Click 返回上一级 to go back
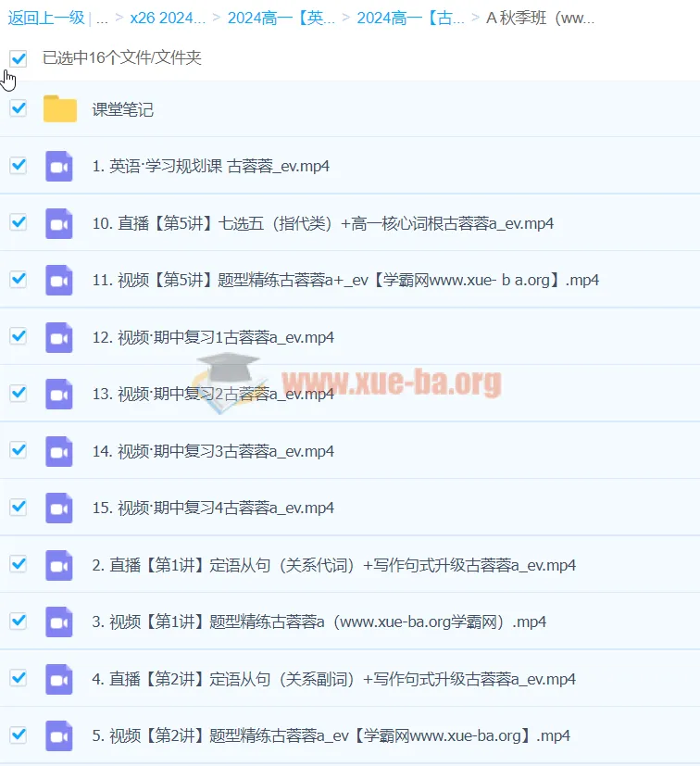Viewport: 700px width, 766px height. (x=45, y=18)
